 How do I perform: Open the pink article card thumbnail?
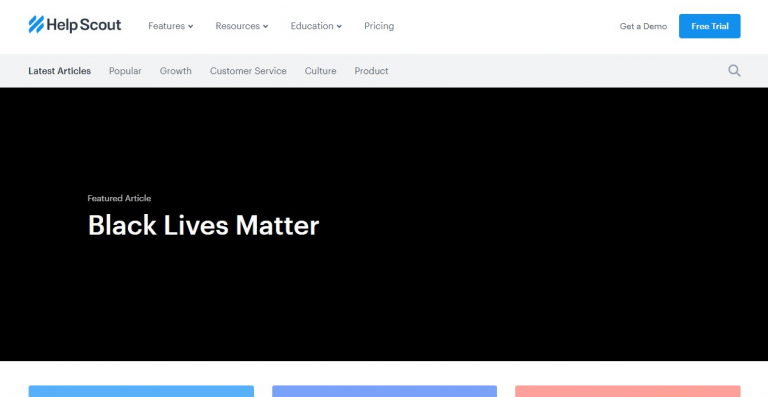point(627,391)
